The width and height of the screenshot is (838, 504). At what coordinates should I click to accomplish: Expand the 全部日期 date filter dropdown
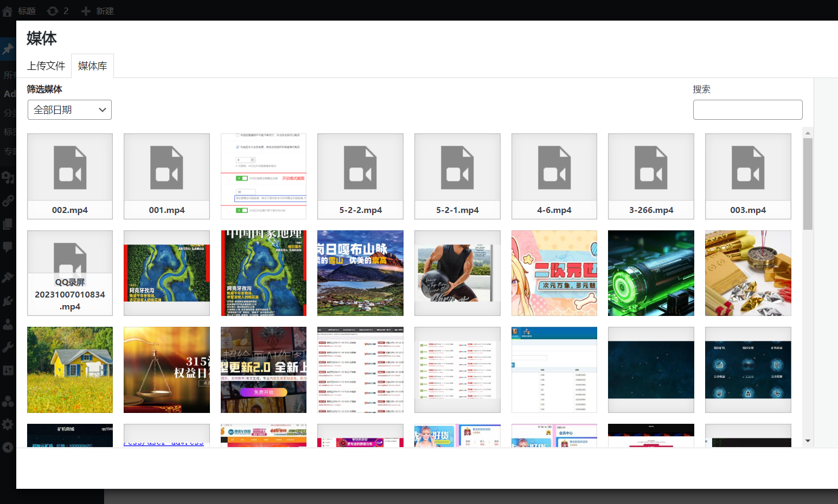[x=69, y=110]
